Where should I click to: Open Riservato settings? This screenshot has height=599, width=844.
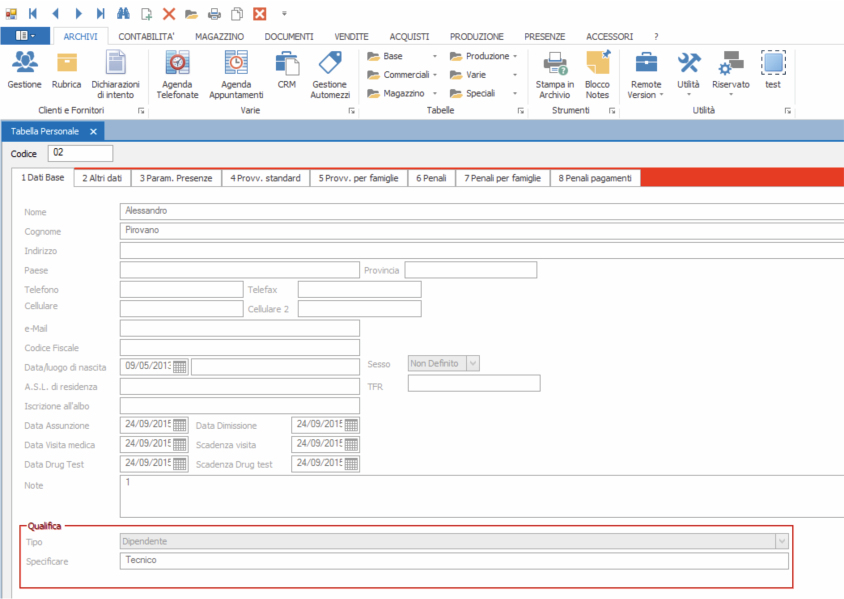tap(731, 74)
